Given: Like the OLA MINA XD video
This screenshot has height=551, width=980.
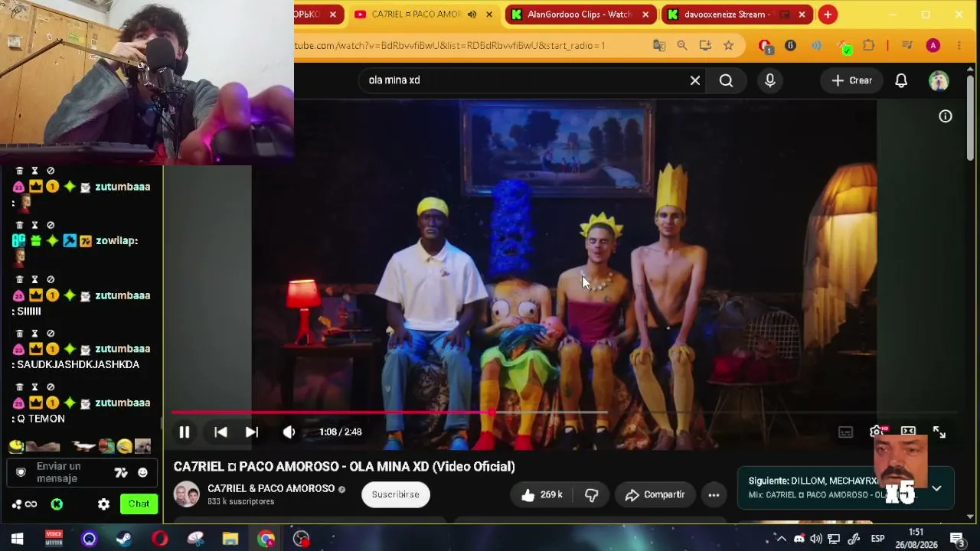Looking at the screenshot, I should point(542,495).
